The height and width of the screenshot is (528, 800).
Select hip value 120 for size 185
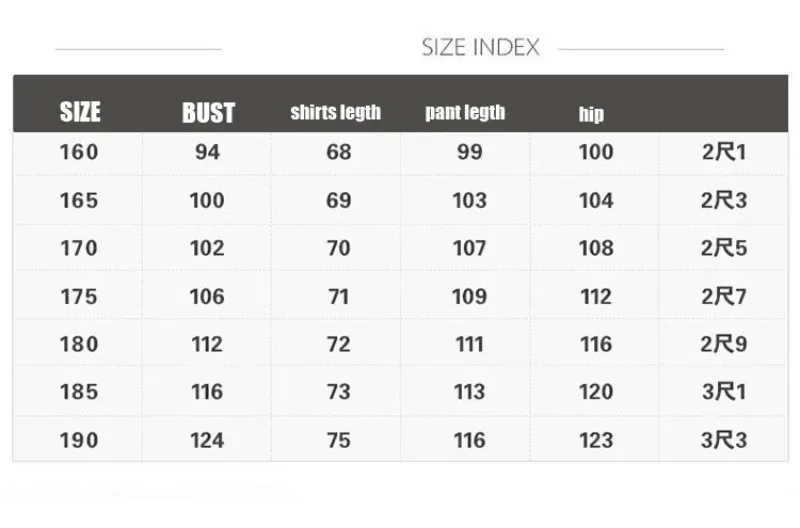tap(596, 392)
